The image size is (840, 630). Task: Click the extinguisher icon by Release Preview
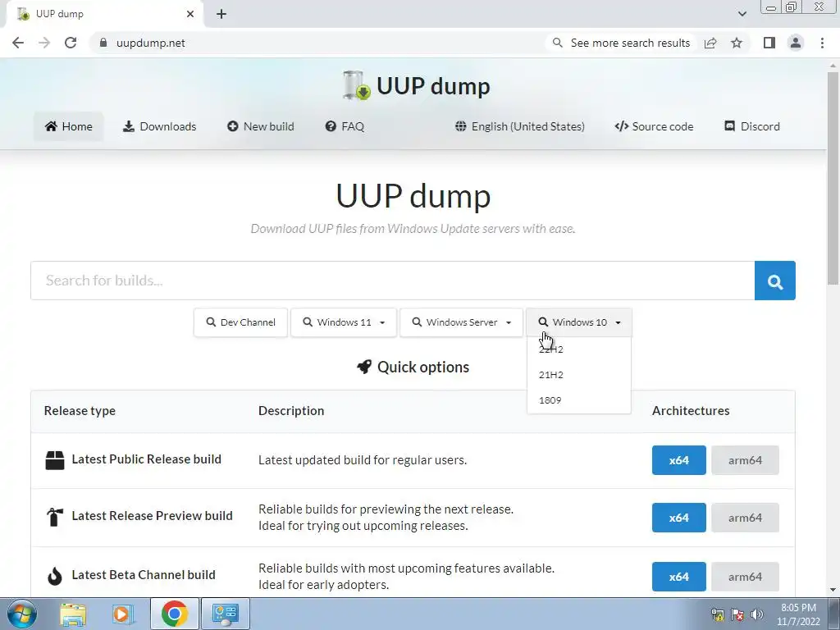pos(55,517)
